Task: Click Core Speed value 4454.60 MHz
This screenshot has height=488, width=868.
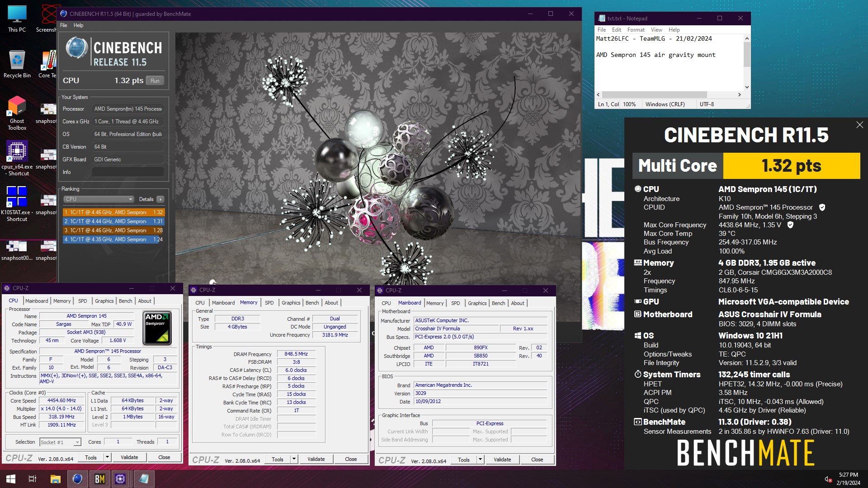Action: tap(61, 401)
